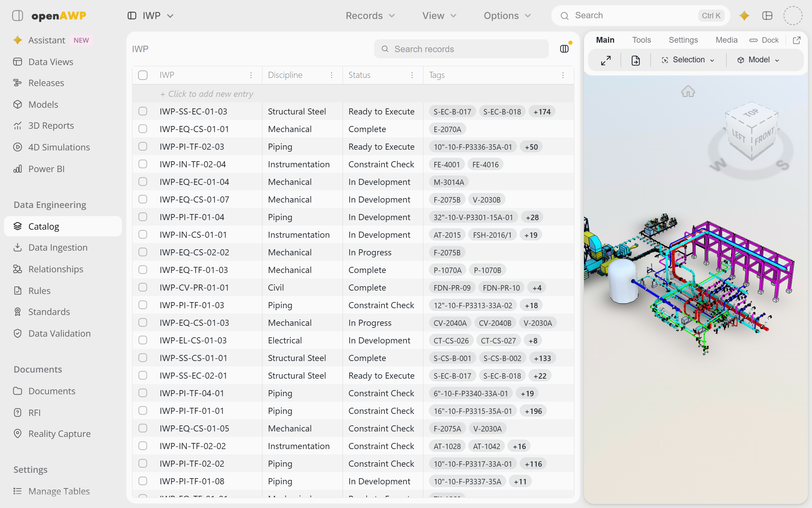
Task: Select the Main tab in viewer
Action: click(x=605, y=40)
